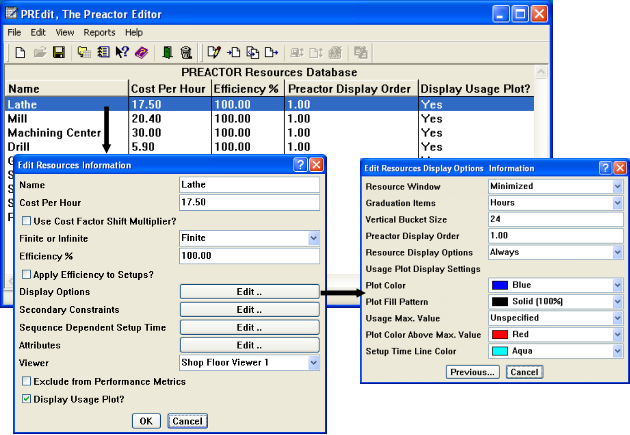630x435 pixels.
Task: Open the Help menu
Action: (134, 33)
